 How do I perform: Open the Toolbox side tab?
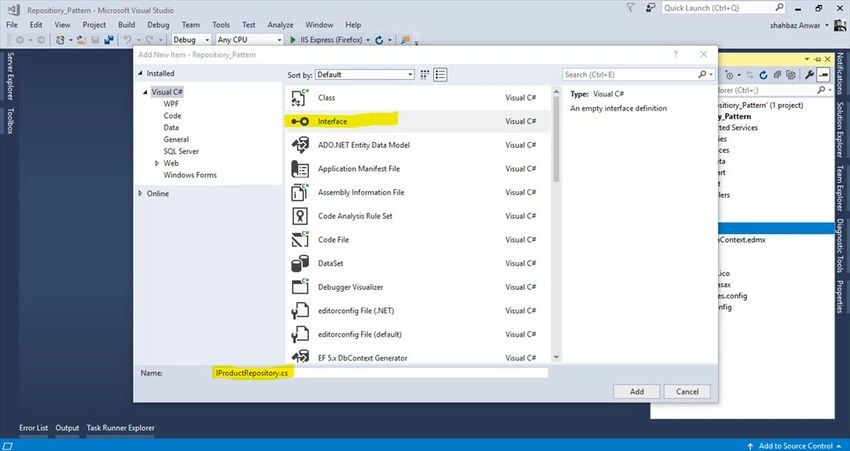click(10, 120)
